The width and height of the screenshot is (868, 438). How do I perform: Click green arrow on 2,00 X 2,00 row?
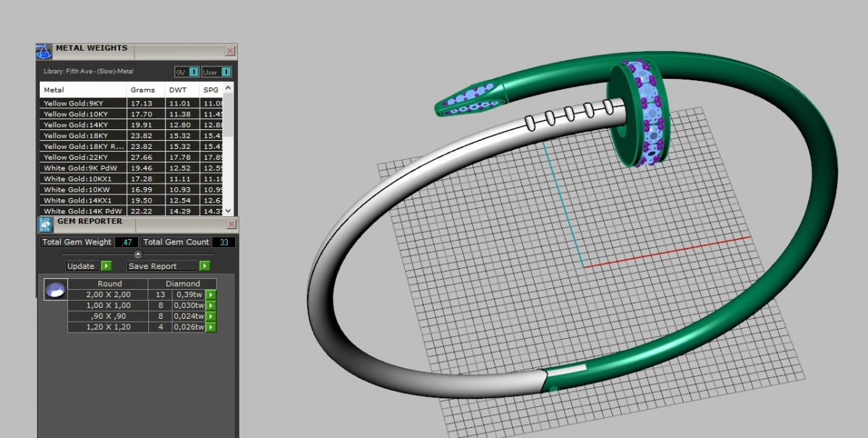click(x=210, y=295)
